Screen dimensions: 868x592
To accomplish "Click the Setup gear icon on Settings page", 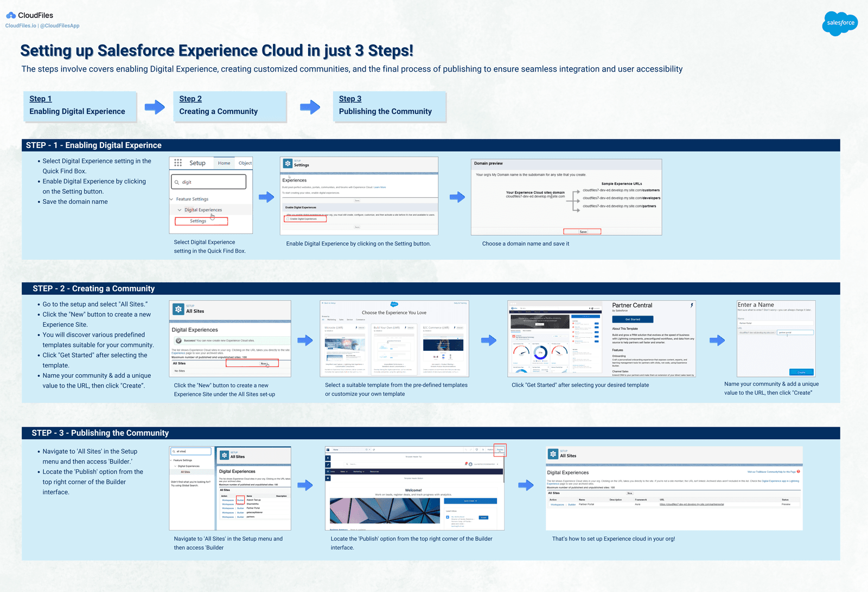I will [288, 164].
